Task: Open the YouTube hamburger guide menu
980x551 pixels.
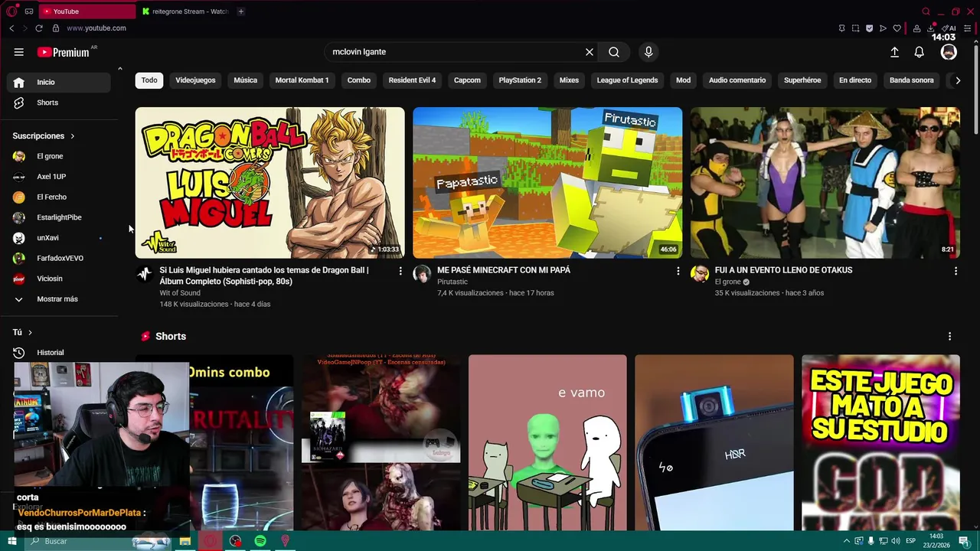Action: tap(18, 52)
